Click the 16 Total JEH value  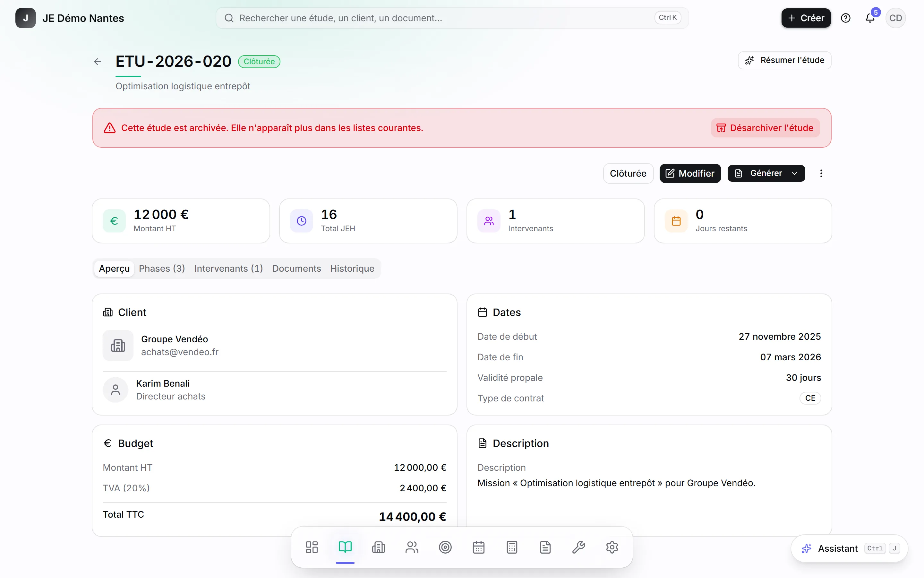click(329, 215)
